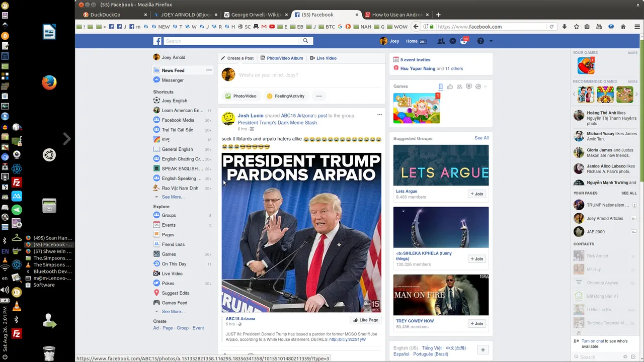Image resolution: width=644 pixels, height=362 pixels.
Task: Open YouTube bookmark in bookmarks toolbar
Action: click(272, 27)
